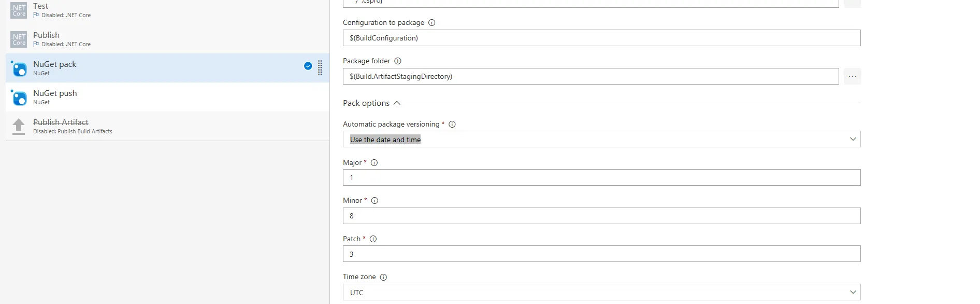Open the Time zone UTC dropdown
Screen dimensions: 980x304
point(601,292)
